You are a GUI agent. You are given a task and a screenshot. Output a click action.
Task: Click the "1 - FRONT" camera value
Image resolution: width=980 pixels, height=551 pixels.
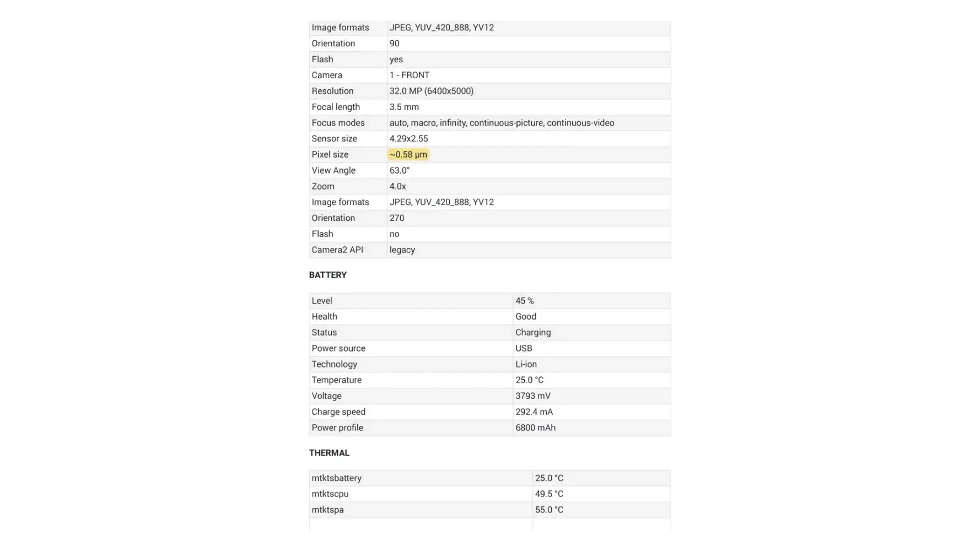(409, 75)
